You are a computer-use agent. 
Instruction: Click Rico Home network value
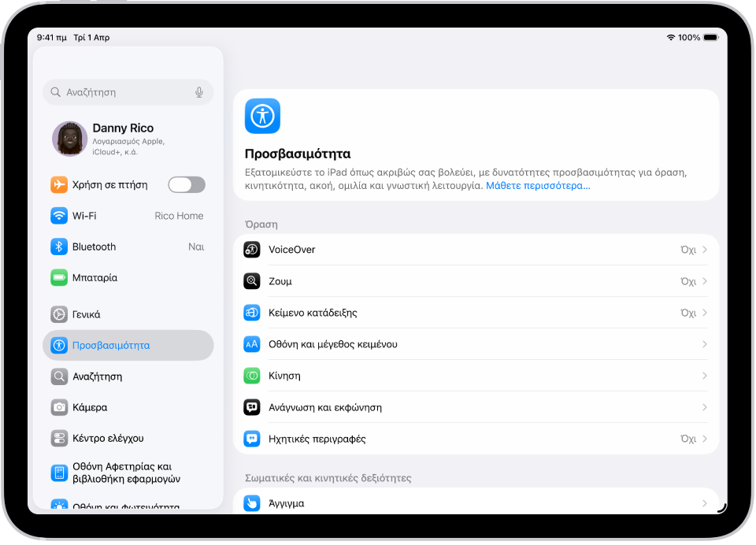[179, 216]
